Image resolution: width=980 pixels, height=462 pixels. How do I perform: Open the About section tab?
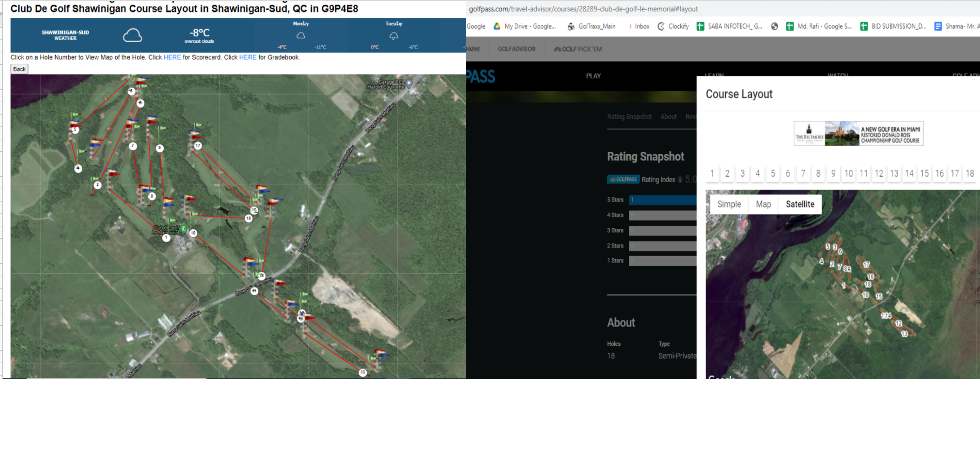(668, 117)
